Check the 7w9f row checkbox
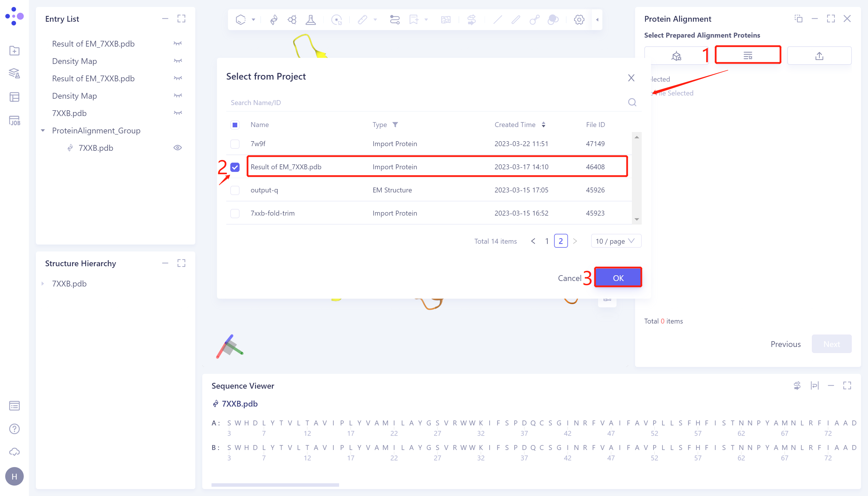This screenshot has width=868, height=496. pyautogui.click(x=235, y=144)
